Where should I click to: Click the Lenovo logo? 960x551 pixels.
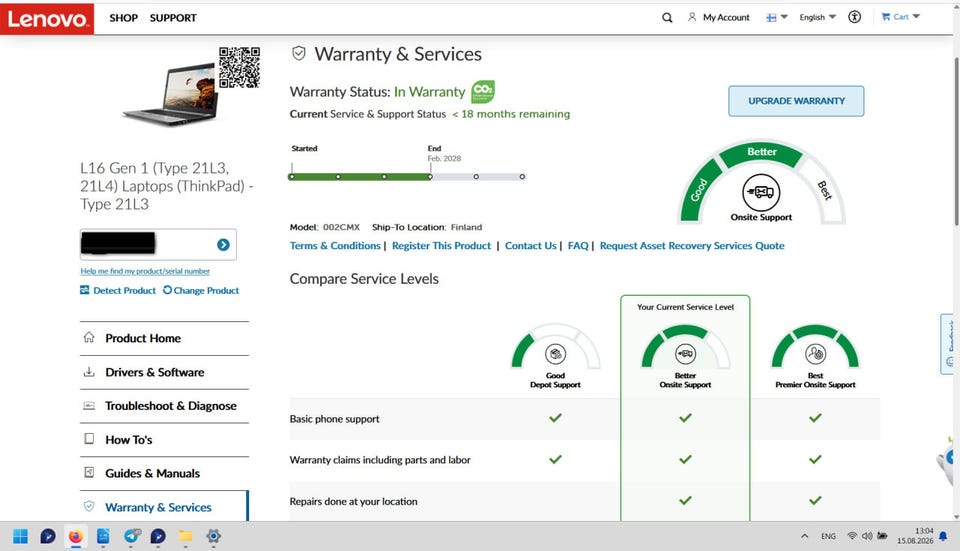click(x=47, y=18)
